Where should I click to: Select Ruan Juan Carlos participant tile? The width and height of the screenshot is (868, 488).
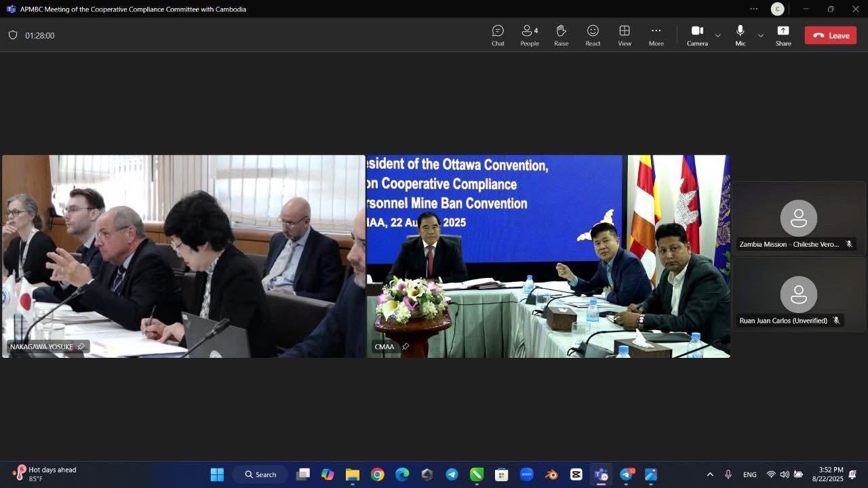(798, 294)
